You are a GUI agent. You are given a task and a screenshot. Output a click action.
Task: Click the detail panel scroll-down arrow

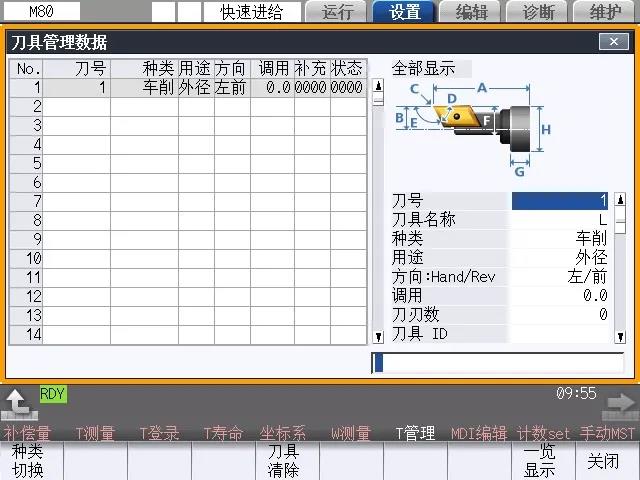(620, 337)
